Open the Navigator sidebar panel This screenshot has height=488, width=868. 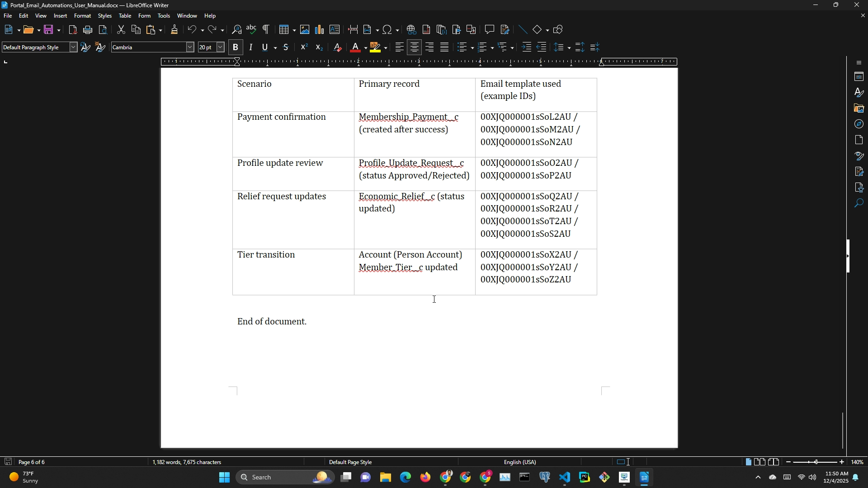(859, 124)
